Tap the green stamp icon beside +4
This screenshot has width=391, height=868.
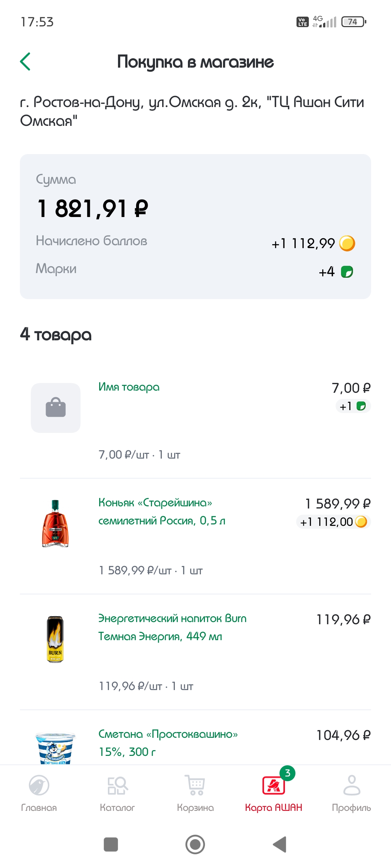(x=347, y=272)
